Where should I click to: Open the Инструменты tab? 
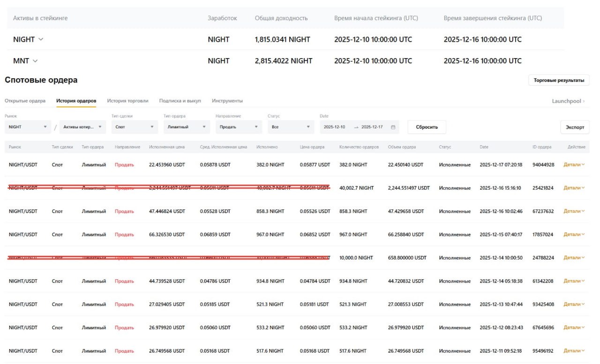(x=227, y=101)
